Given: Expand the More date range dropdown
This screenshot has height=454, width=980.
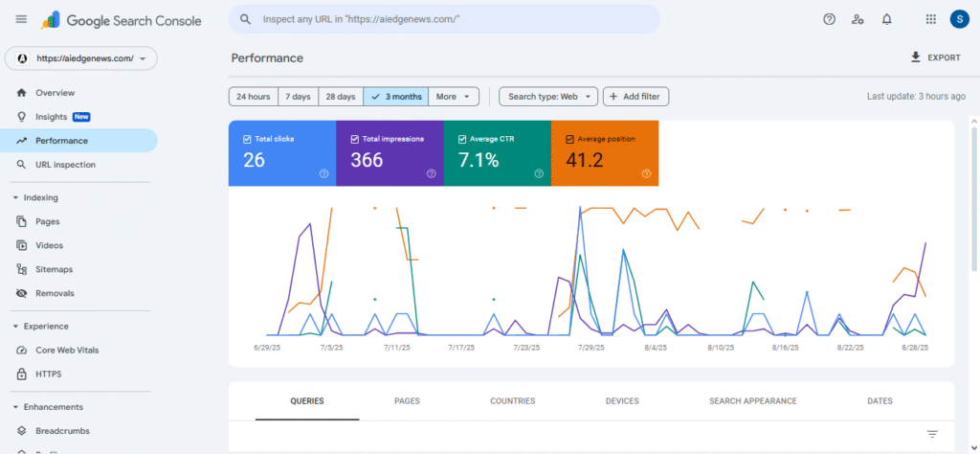Looking at the screenshot, I should tap(454, 97).
